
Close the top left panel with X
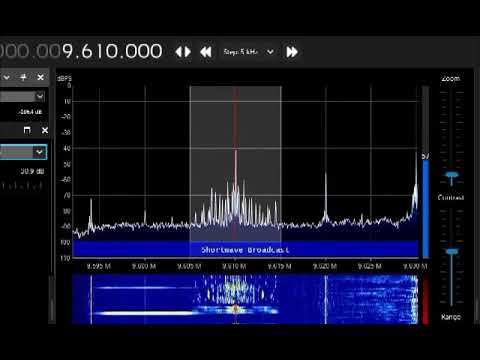41,77
